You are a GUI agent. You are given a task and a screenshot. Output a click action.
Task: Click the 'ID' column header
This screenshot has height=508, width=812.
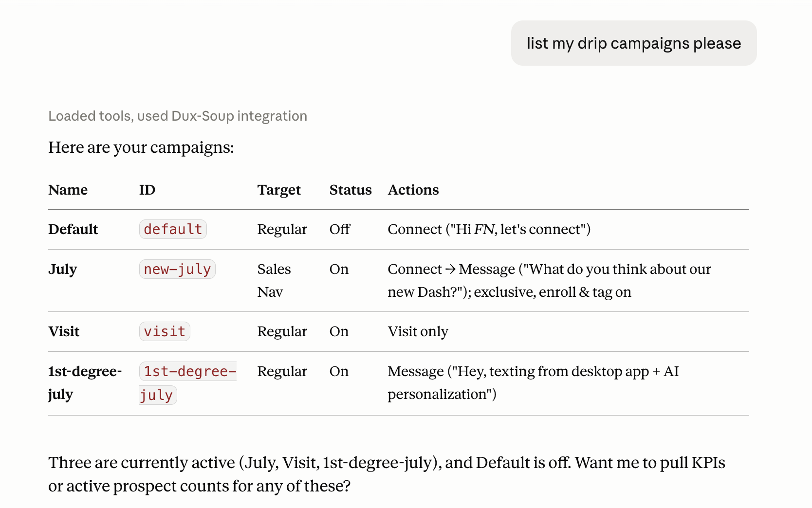[147, 190]
